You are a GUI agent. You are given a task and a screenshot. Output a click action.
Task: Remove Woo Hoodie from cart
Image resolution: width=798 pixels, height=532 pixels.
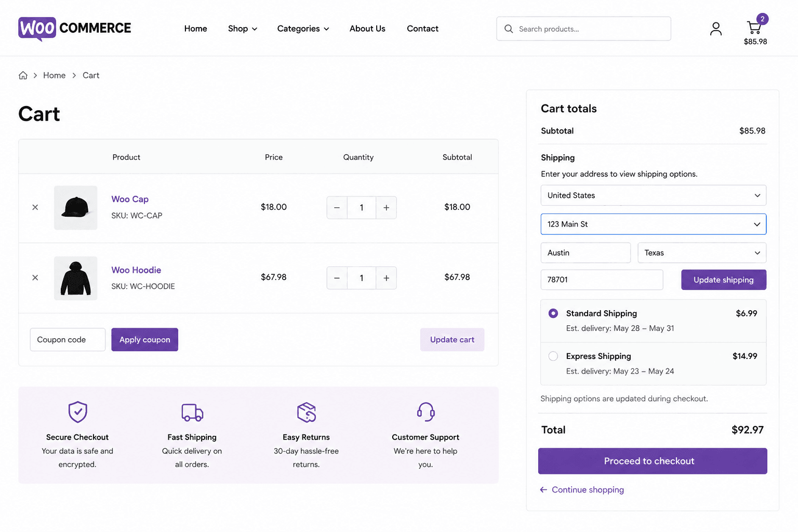click(x=35, y=278)
